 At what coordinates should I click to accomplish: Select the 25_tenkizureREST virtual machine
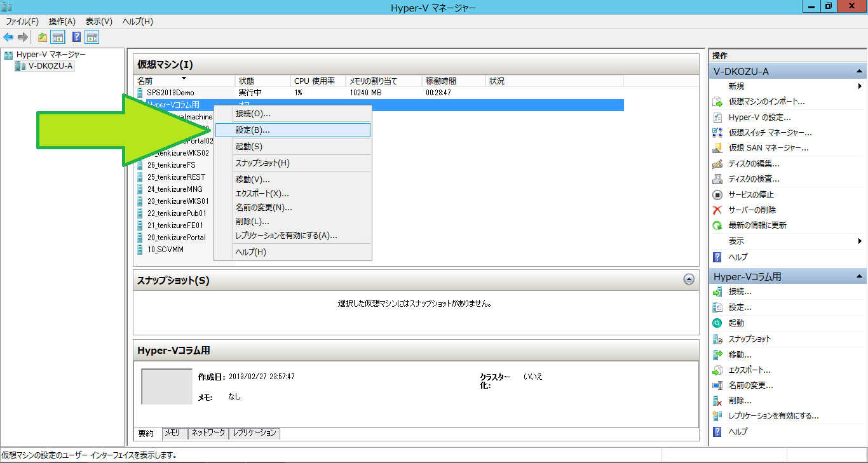pyautogui.click(x=176, y=177)
